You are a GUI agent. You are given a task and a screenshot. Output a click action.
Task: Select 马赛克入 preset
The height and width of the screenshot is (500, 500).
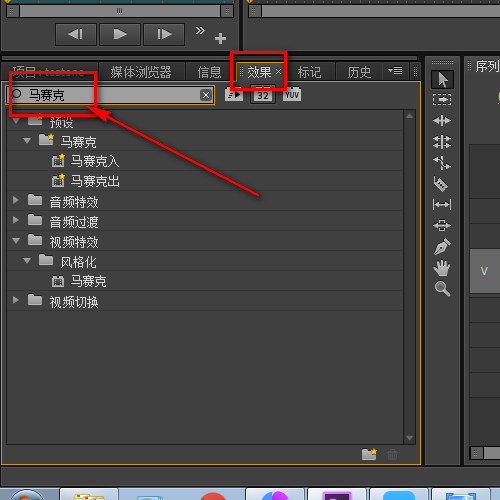coord(95,161)
